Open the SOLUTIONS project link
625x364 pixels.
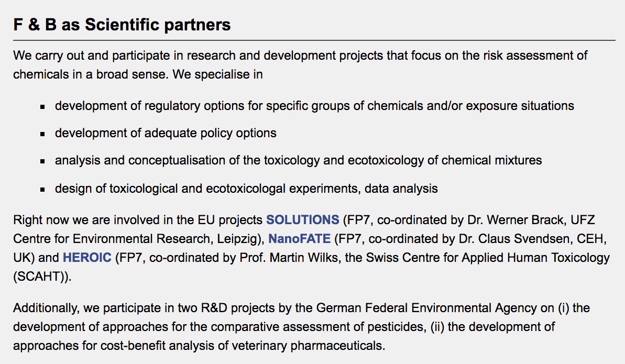coord(303,219)
